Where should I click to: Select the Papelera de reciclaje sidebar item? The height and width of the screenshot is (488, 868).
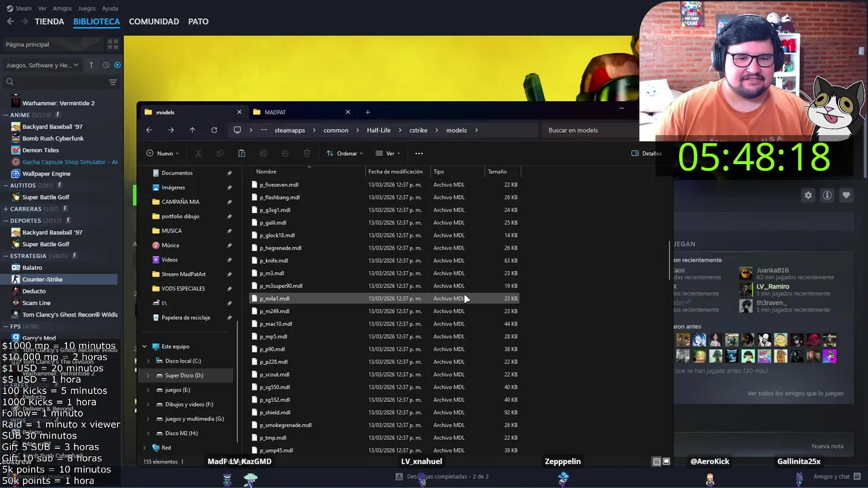pyautogui.click(x=185, y=317)
